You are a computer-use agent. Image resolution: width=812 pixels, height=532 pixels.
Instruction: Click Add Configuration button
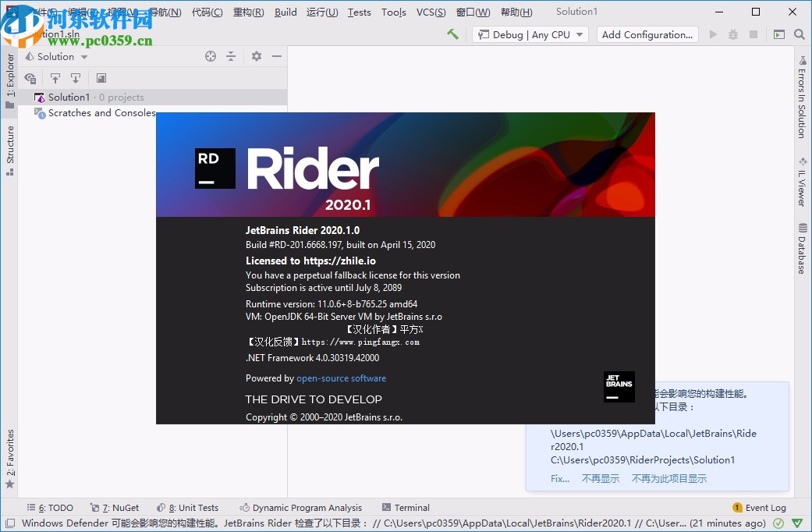coord(648,34)
